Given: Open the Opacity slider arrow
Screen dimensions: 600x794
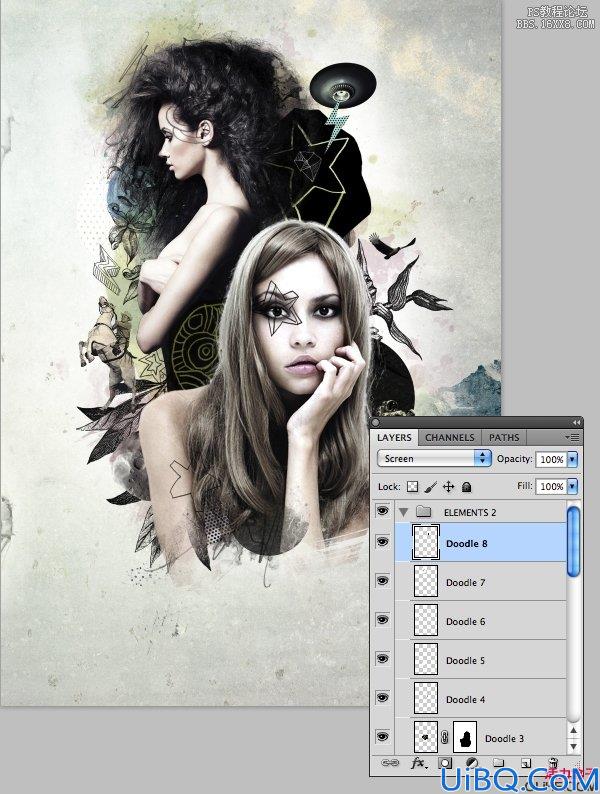Looking at the screenshot, I should (573, 459).
